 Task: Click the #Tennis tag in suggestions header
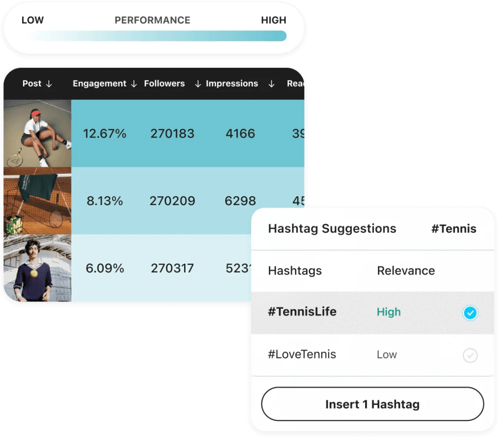(454, 229)
